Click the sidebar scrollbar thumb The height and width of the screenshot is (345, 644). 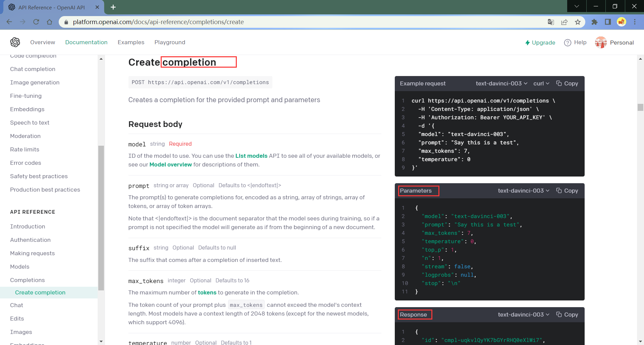(x=101, y=218)
